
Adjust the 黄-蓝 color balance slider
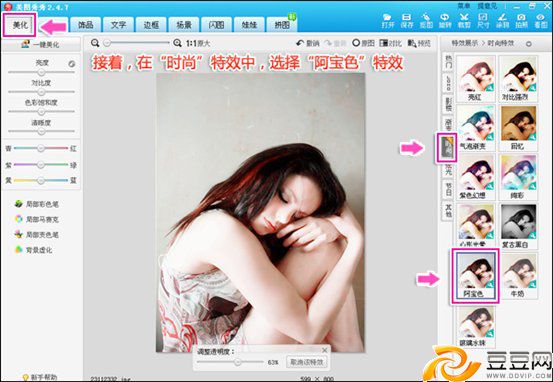tap(41, 180)
